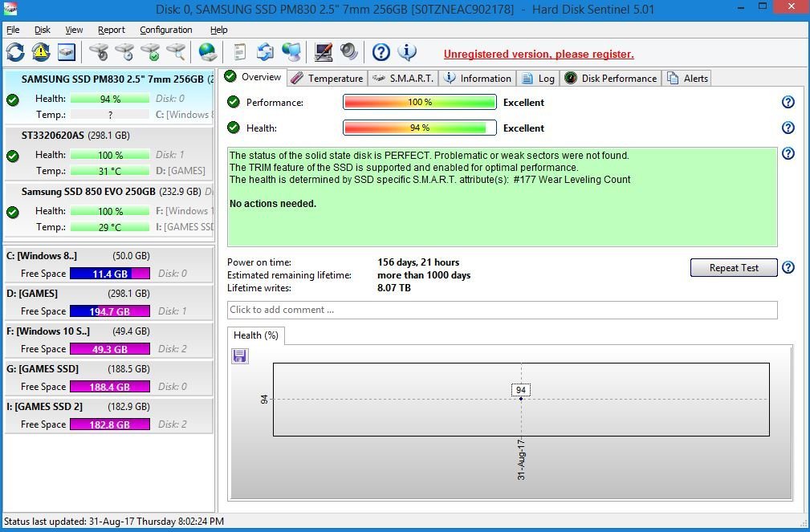Click the refresh icon with yellow warning triangle
810x532 pixels.
coord(41,52)
